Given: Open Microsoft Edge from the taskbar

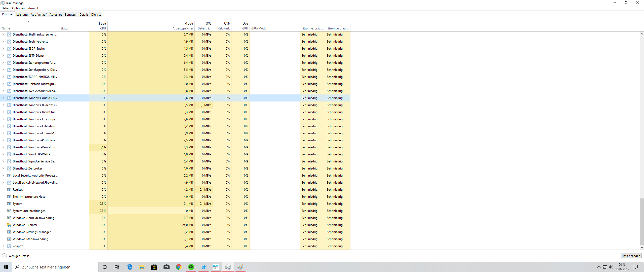Looking at the screenshot, I should tap(130, 267).
